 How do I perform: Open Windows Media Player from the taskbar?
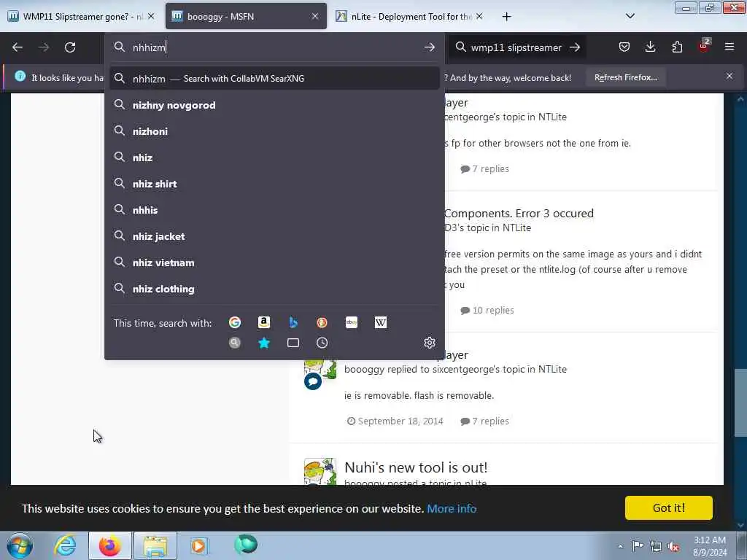tap(198, 545)
